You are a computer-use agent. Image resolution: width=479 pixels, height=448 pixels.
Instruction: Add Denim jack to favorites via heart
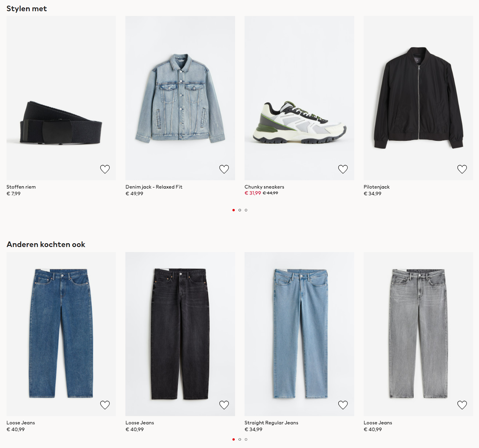point(224,169)
